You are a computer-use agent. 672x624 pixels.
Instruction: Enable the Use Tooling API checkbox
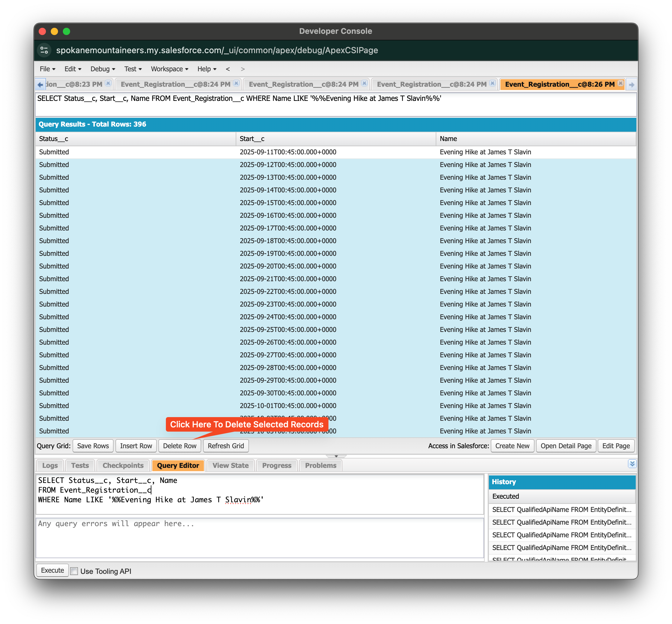tap(74, 571)
